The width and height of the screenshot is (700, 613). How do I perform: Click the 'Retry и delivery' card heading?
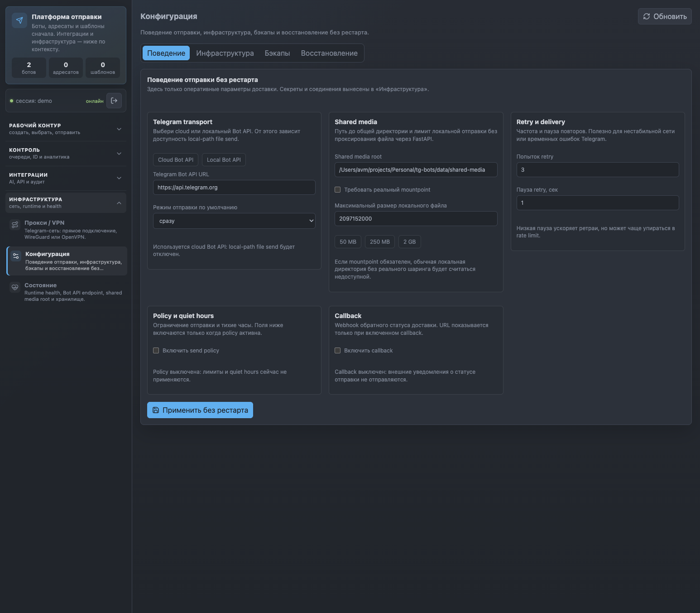[x=541, y=122]
